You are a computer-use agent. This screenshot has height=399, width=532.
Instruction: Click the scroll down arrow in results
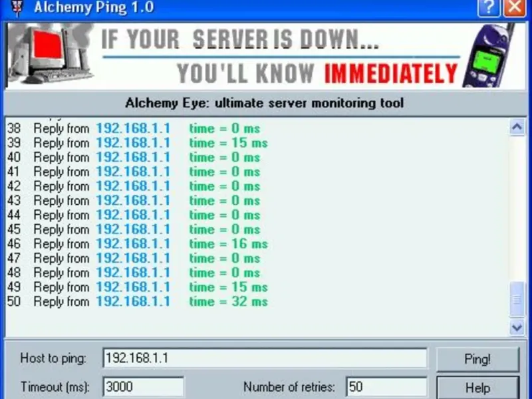(x=517, y=327)
